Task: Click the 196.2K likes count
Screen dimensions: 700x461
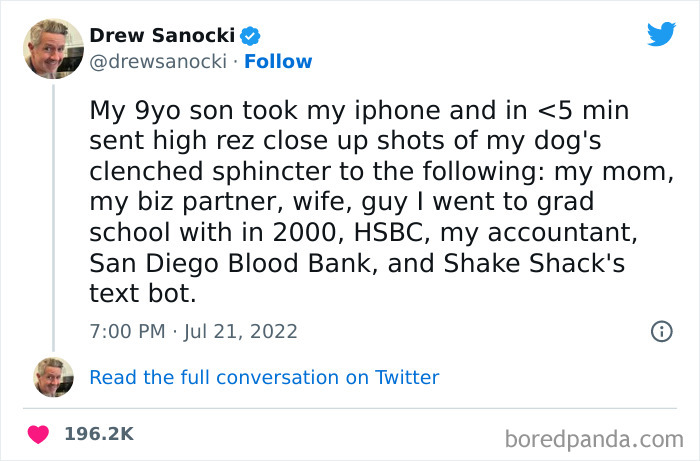Action: click(98, 435)
